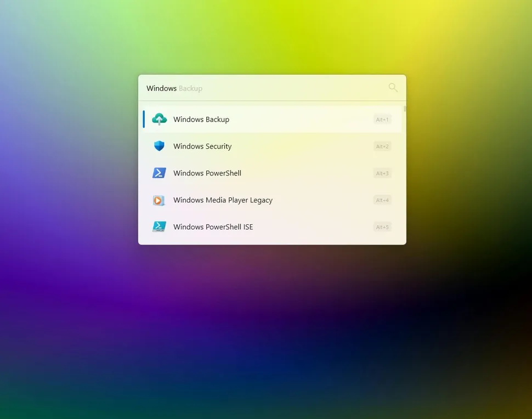Click the Alt+5 shortcut indicator
The width and height of the screenshot is (532, 419).
point(382,227)
